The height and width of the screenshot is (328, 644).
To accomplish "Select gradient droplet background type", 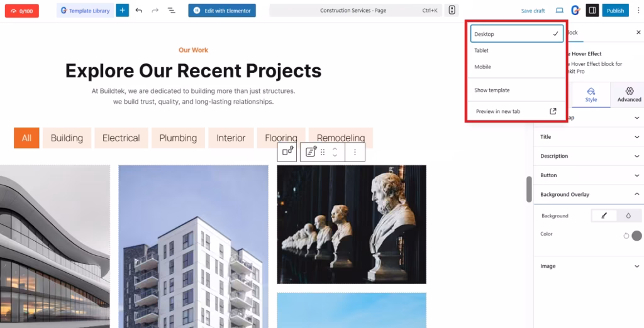I will [x=628, y=216].
